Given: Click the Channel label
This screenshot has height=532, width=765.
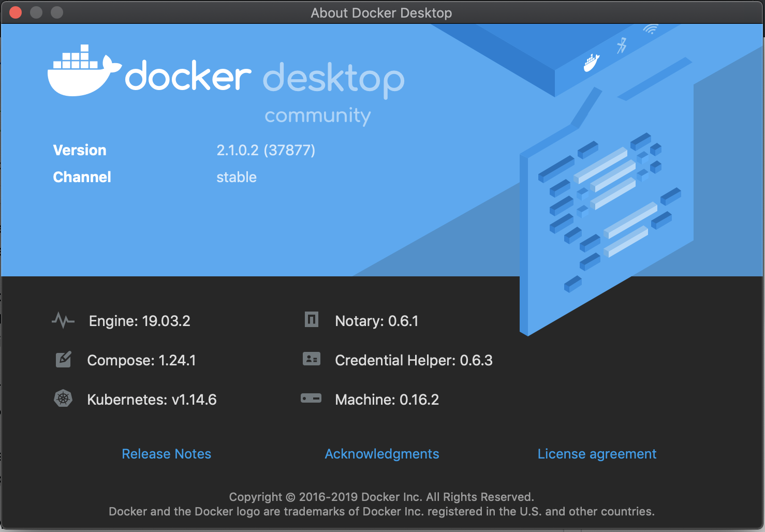Looking at the screenshot, I should coord(82,177).
